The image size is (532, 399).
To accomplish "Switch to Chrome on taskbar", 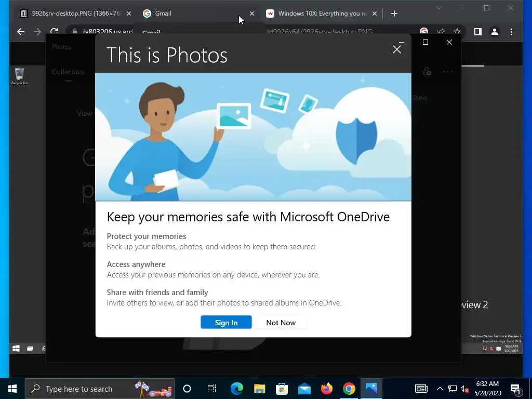I will (349, 389).
